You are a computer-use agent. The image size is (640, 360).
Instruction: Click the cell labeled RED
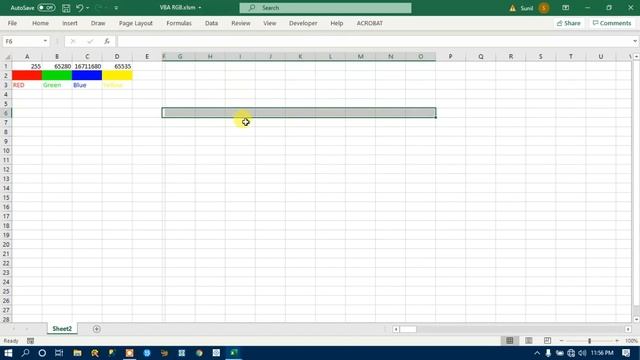pos(27,85)
